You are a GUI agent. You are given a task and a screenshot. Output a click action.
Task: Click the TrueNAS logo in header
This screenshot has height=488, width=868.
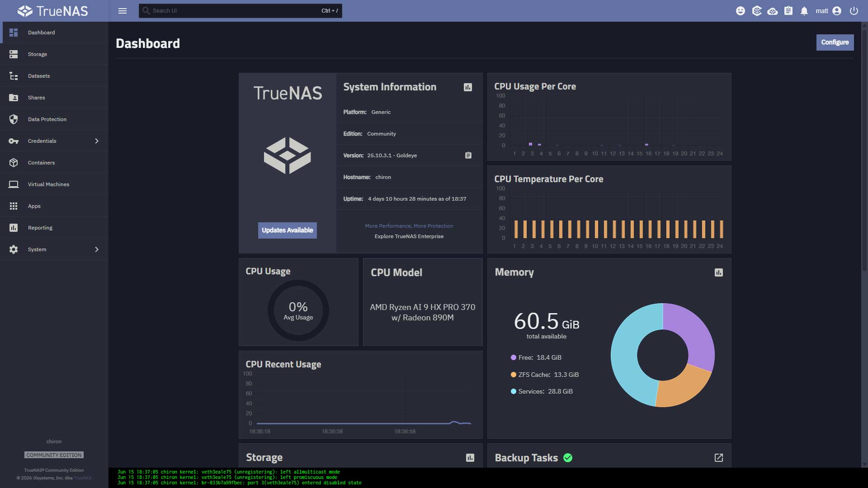click(53, 11)
